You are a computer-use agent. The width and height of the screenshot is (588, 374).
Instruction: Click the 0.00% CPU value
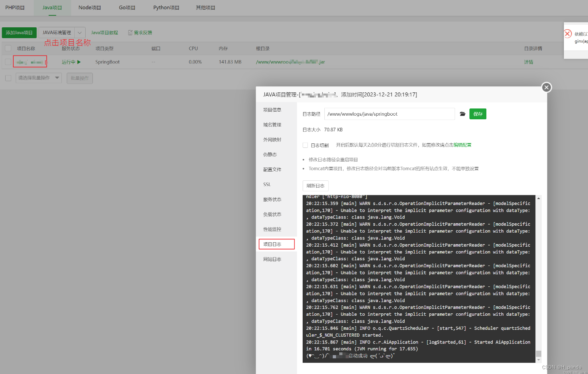[x=195, y=62]
